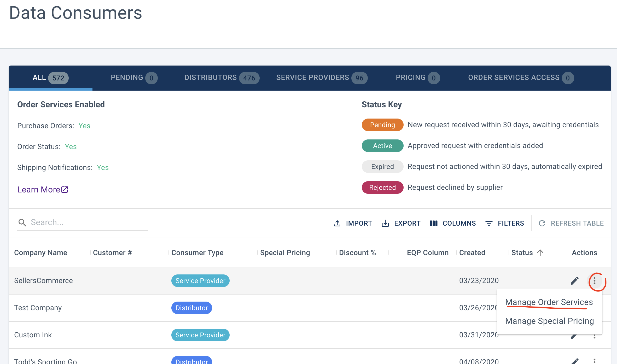This screenshot has height=364, width=617.
Task: Select Manage Order Services menu option
Action: (549, 302)
